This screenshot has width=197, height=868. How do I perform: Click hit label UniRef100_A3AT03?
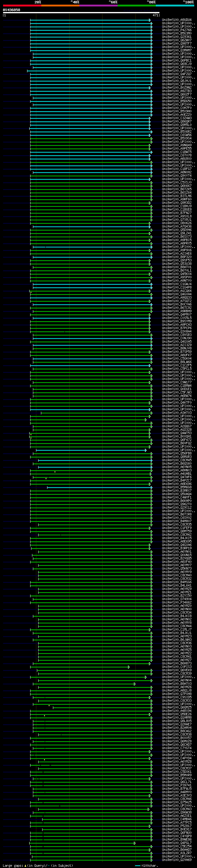click(x=177, y=413)
